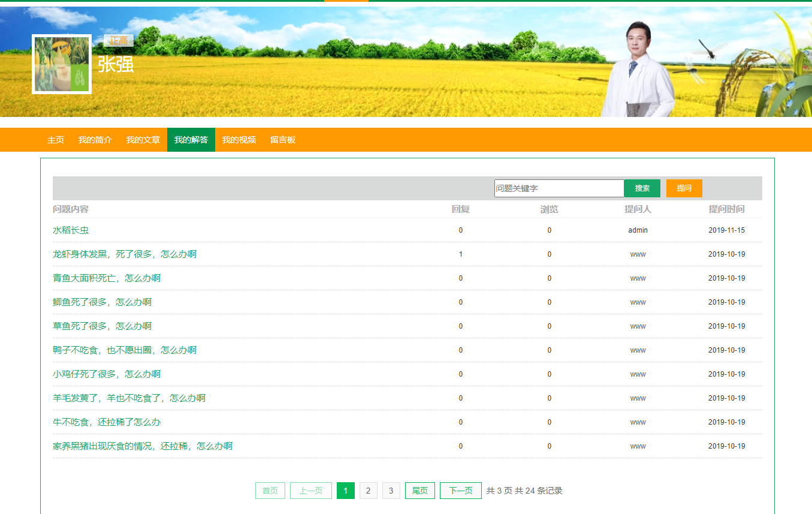812x514 pixels.
Task: Switch to 我的文章 tab
Action: tap(143, 140)
